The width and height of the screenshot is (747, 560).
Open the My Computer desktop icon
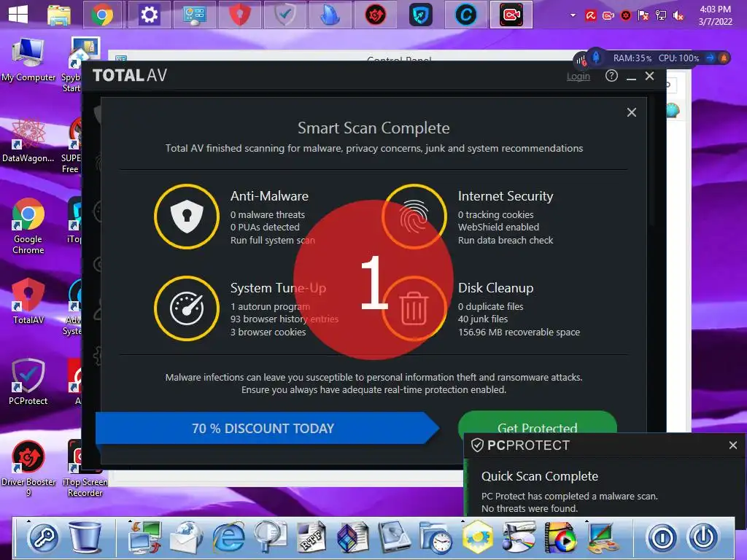coord(28,60)
